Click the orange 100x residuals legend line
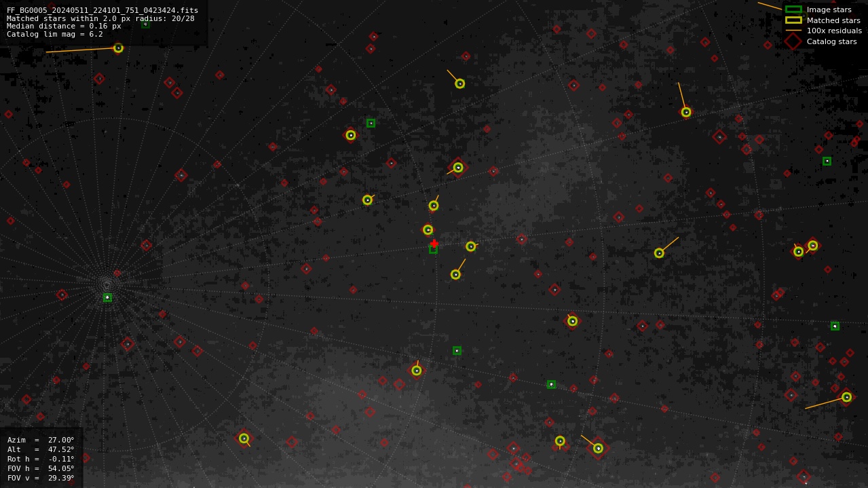868x488 pixels. click(793, 31)
